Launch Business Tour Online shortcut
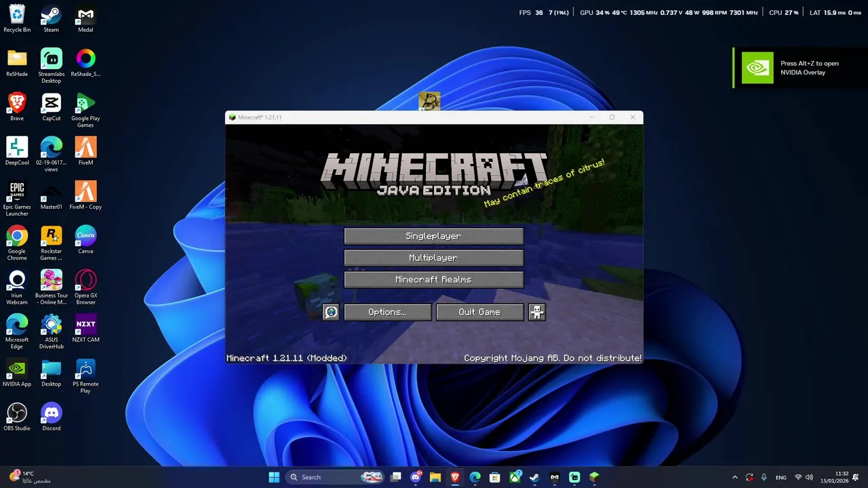This screenshot has width=868, height=488. coord(51,287)
